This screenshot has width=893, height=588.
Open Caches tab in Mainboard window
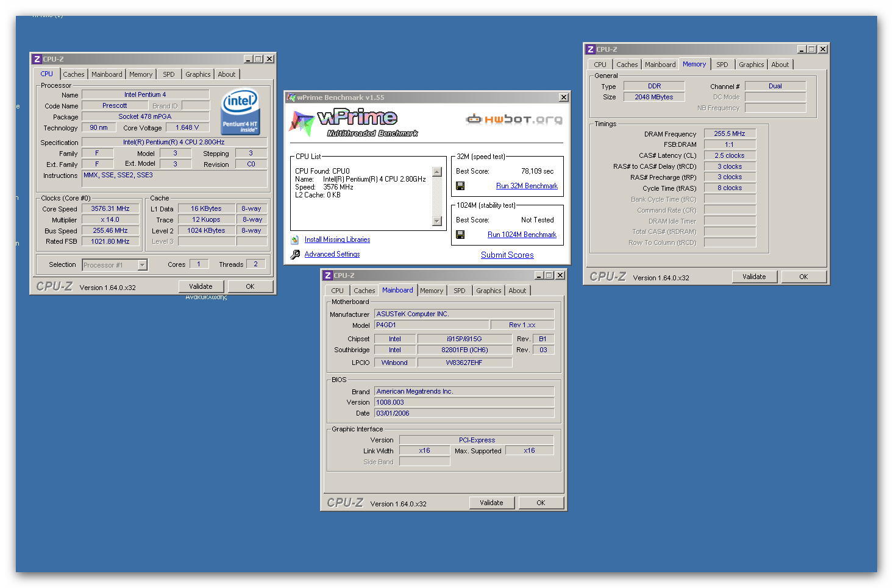click(365, 291)
